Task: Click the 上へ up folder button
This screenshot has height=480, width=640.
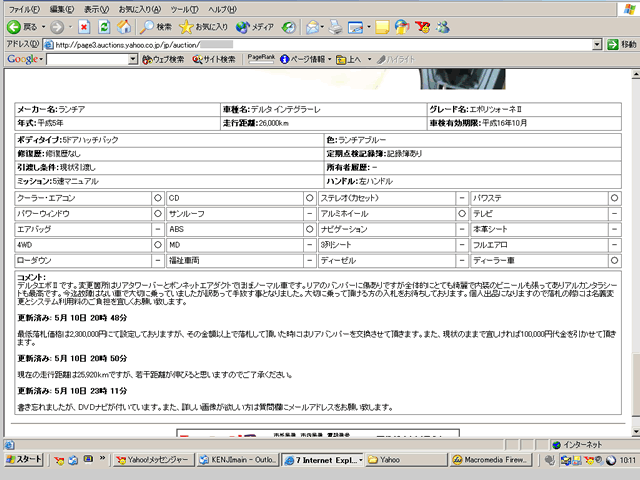Action: click(349, 60)
